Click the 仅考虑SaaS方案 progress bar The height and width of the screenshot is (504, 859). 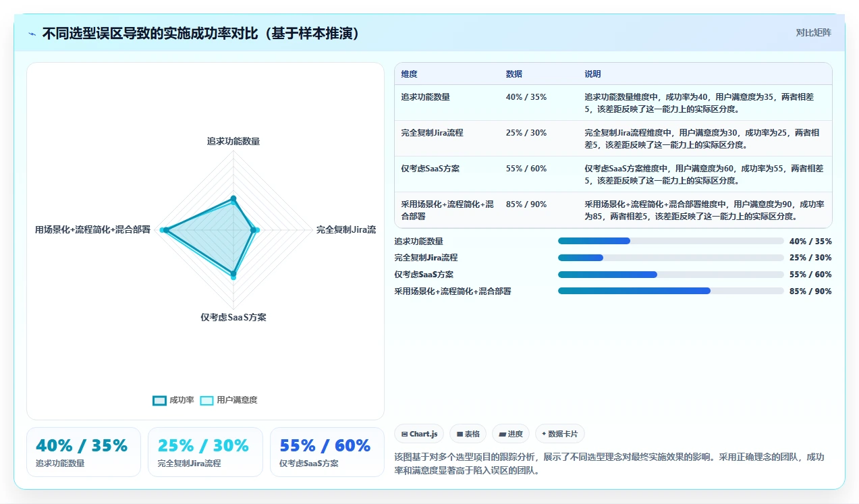tap(671, 275)
